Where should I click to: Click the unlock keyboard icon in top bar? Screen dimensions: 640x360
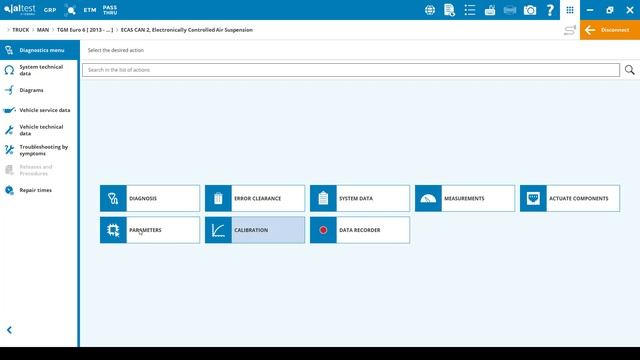[490, 10]
